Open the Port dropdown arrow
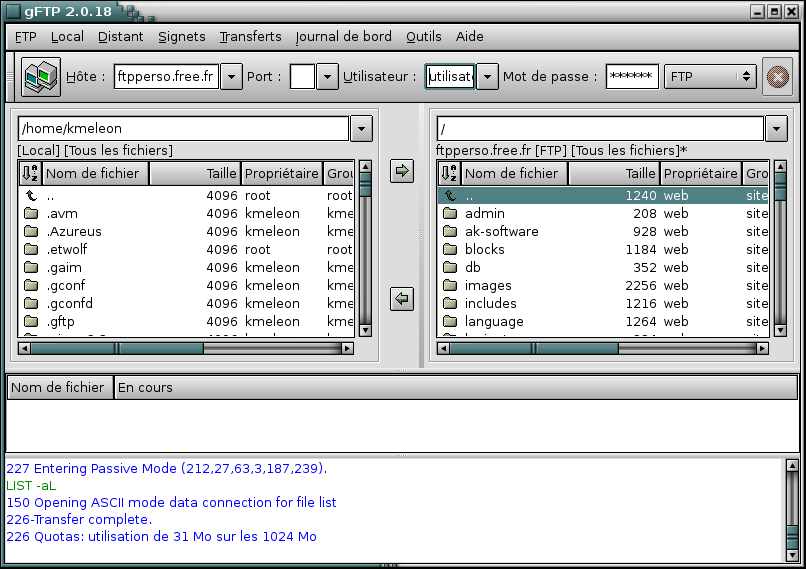 pos(327,77)
